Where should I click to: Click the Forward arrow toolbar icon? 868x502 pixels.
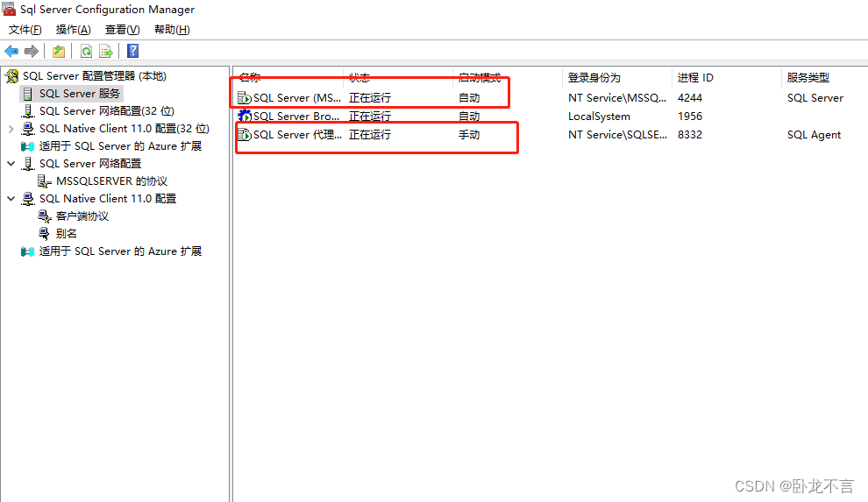32,52
